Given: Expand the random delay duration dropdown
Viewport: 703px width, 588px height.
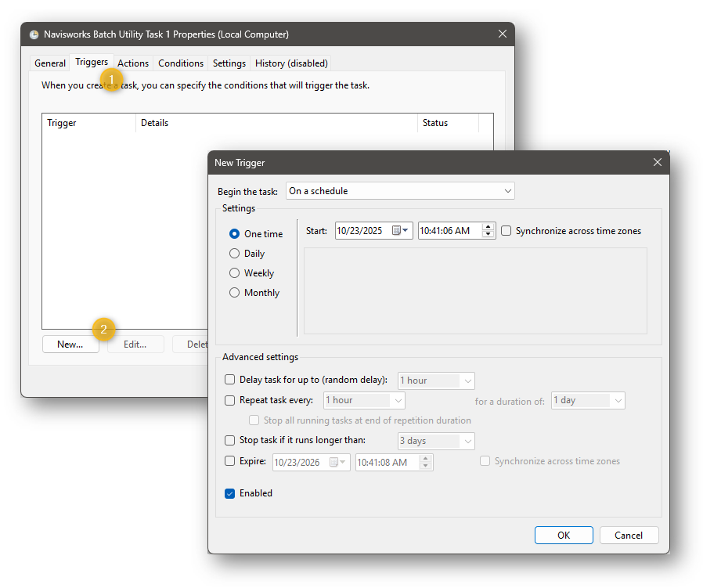Looking at the screenshot, I should click(466, 381).
